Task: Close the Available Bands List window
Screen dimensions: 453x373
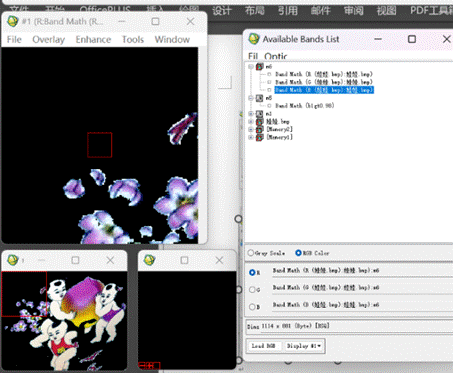Action: pos(446,39)
